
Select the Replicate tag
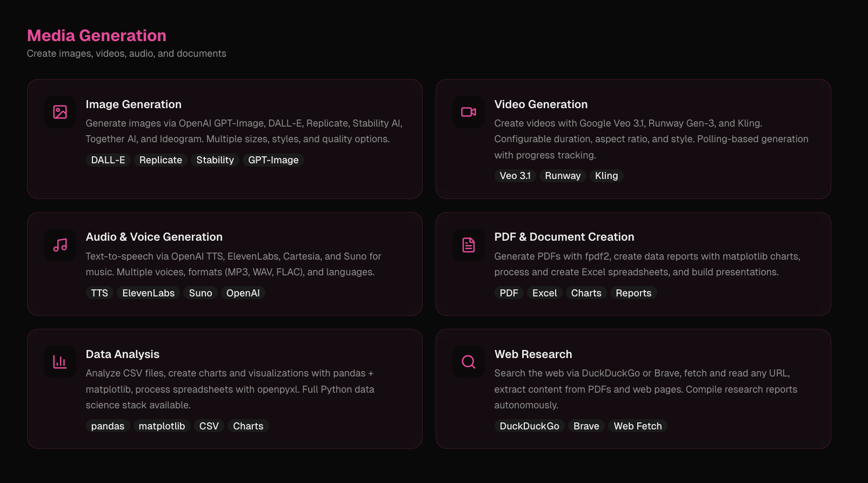(161, 160)
